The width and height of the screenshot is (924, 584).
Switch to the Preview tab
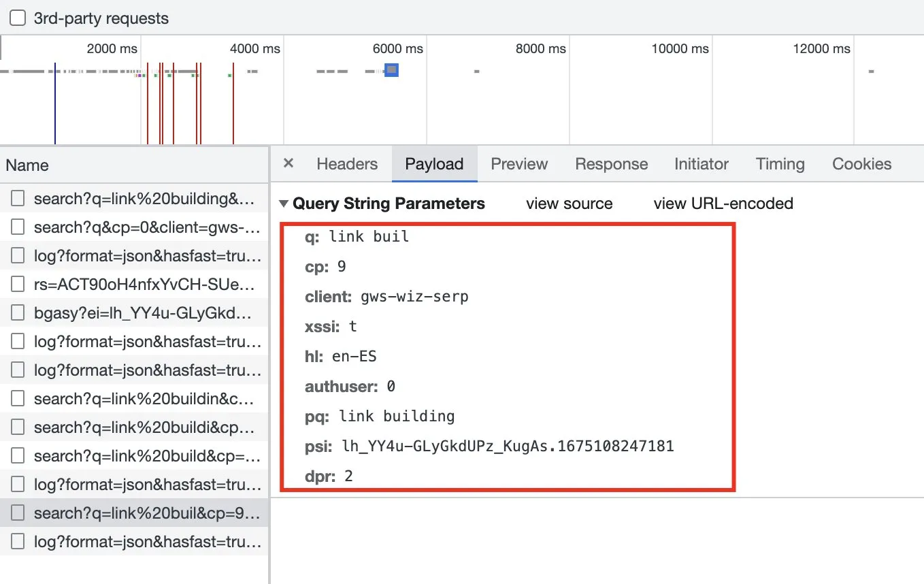(519, 164)
